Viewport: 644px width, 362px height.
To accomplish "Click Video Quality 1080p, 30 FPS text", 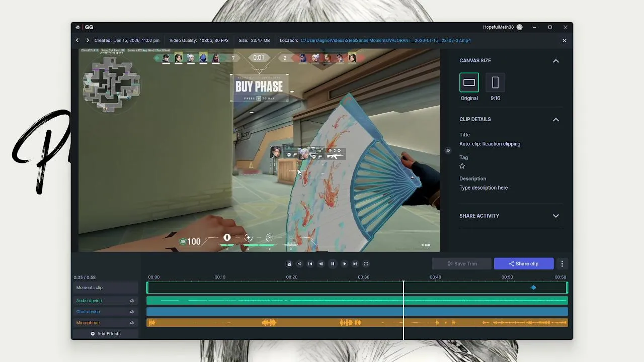I will coord(199,40).
